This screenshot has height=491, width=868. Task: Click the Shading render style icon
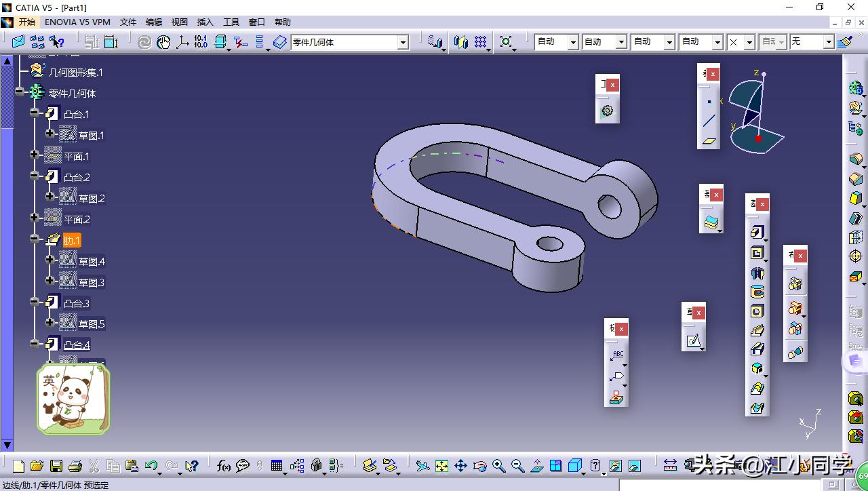pos(574,466)
